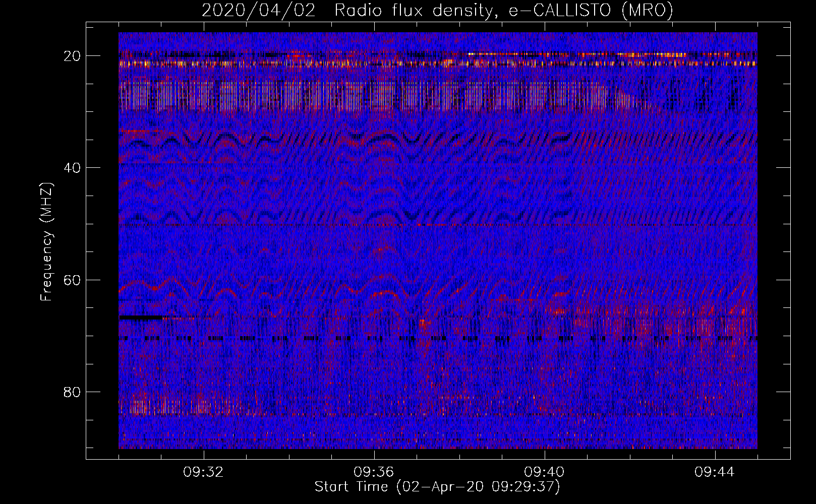Select the 09:36 time tick label

[374, 472]
